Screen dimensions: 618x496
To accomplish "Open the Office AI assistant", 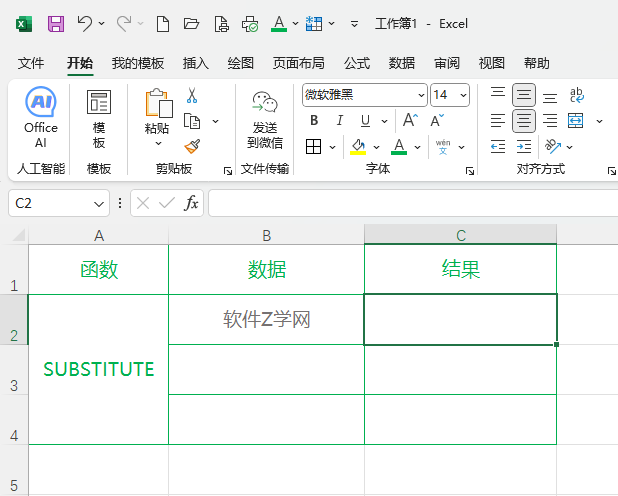I will [41, 117].
